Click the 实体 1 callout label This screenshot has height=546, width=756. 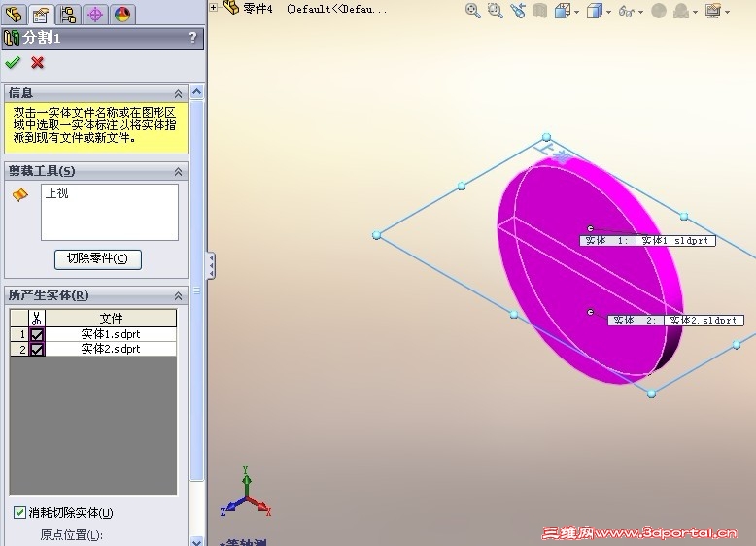click(x=607, y=241)
